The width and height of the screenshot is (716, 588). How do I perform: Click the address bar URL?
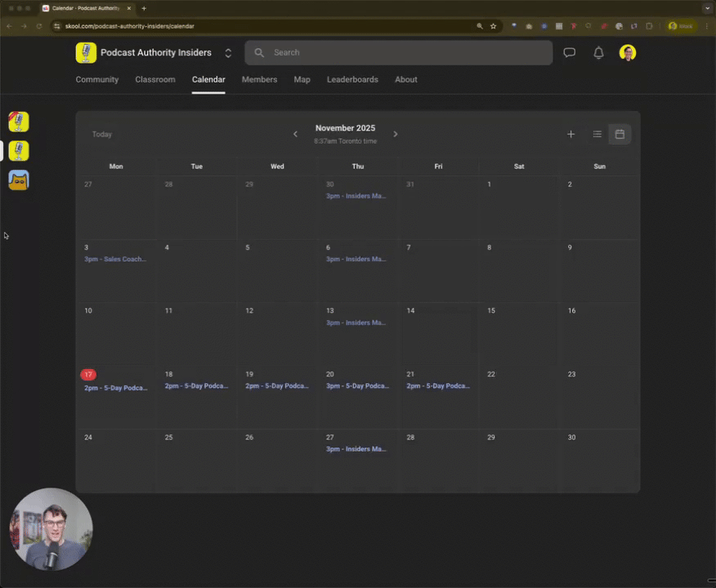pos(130,26)
